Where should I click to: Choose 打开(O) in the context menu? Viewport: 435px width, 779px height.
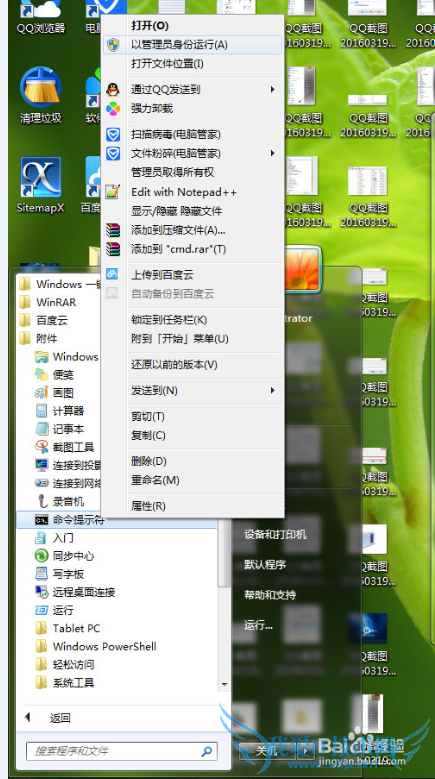[193, 25]
